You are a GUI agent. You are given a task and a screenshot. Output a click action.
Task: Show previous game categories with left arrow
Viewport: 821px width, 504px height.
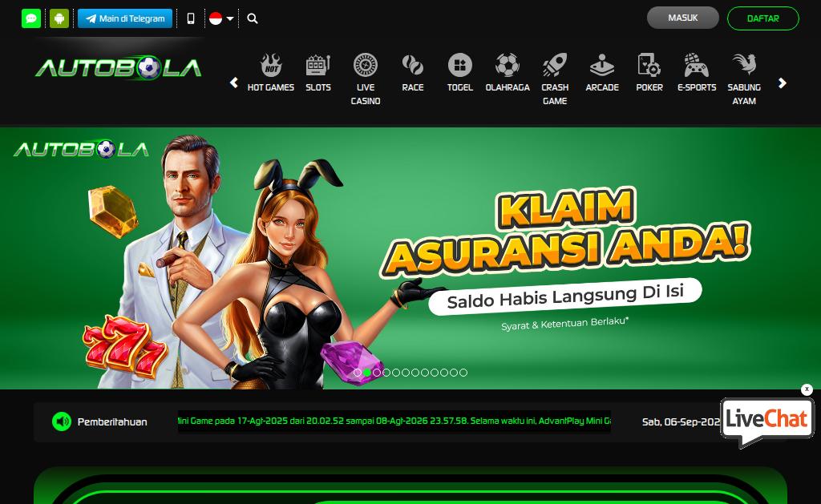pyautogui.click(x=234, y=83)
